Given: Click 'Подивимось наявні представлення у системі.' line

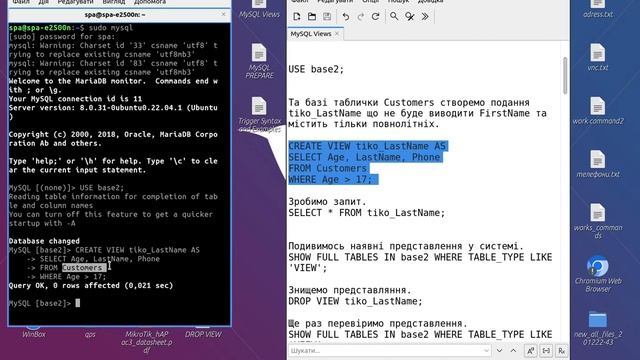Looking at the screenshot, I should click(406, 246).
